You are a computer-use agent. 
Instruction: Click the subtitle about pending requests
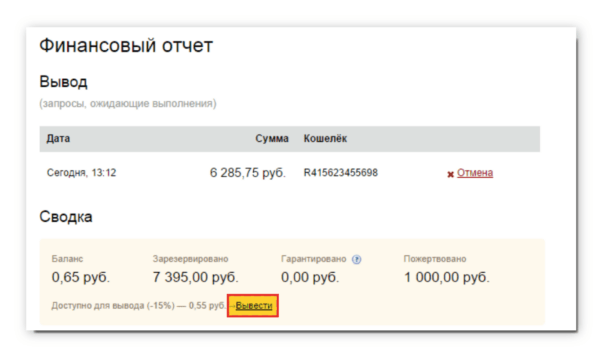pyautogui.click(x=128, y=103)
